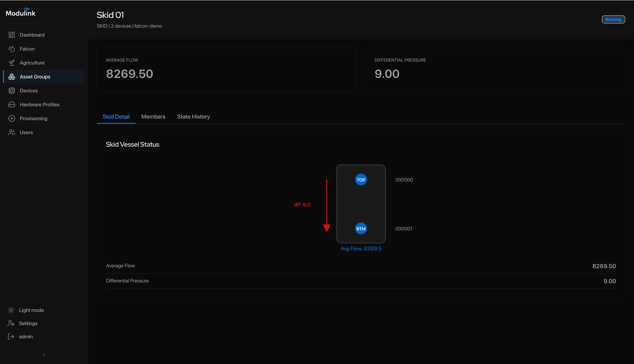Viewport: 634px width, 364px height.
Task: Click the Dashboard grid icon
Action: point(12,35)
